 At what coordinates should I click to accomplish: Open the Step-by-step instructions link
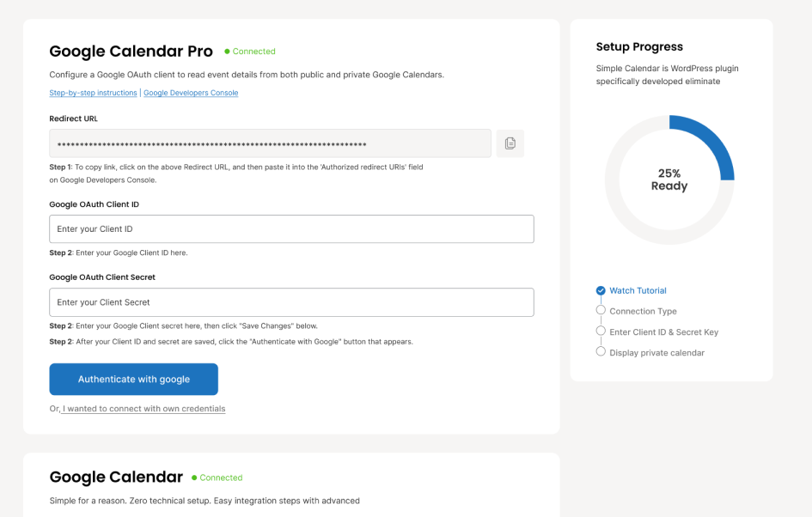tap(93, 93)
